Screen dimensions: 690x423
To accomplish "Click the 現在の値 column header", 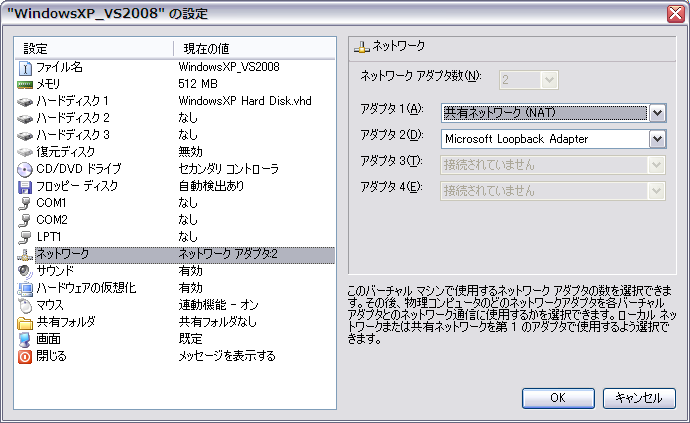I will 210,48.
